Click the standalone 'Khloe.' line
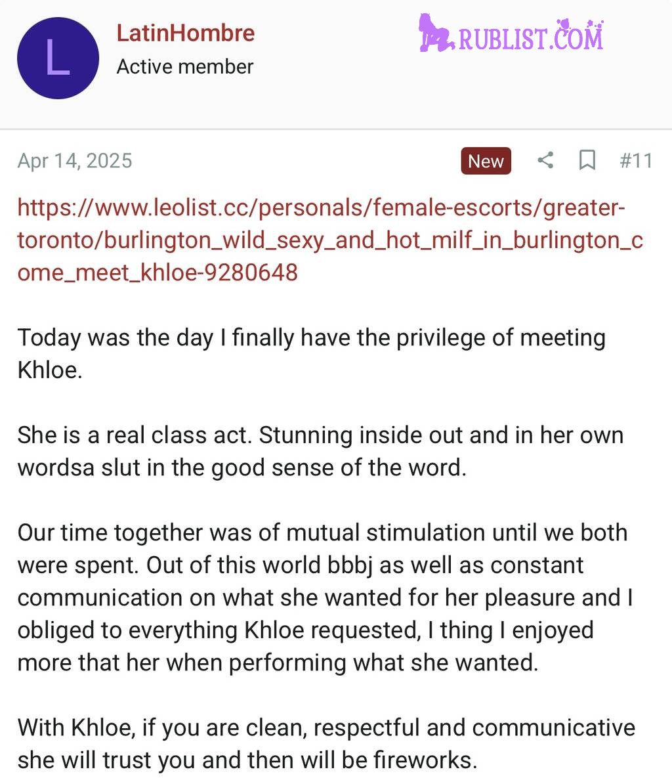672x784 pixels. coord(50,370)
